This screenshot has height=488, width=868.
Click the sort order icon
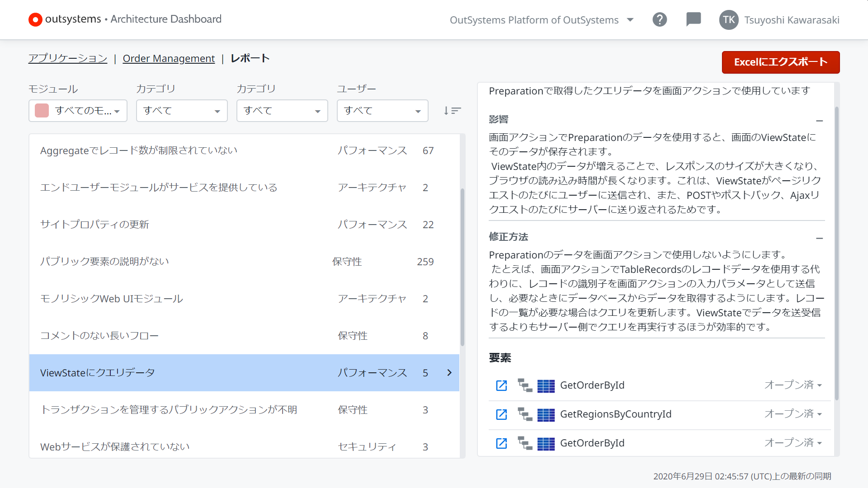[x=453, y=110]
